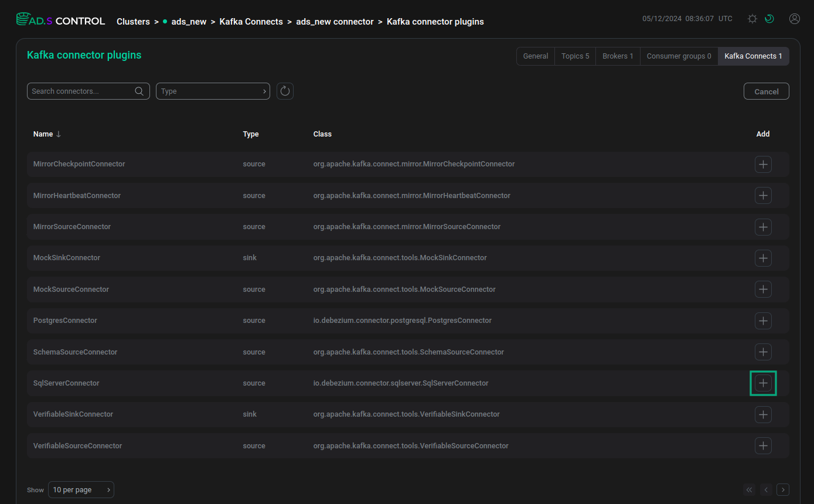Screen dimensions: 814x504
Task: Open the Kafka Connects breadcrumb link
Action: pyautogui.click(x=251, y=22)
